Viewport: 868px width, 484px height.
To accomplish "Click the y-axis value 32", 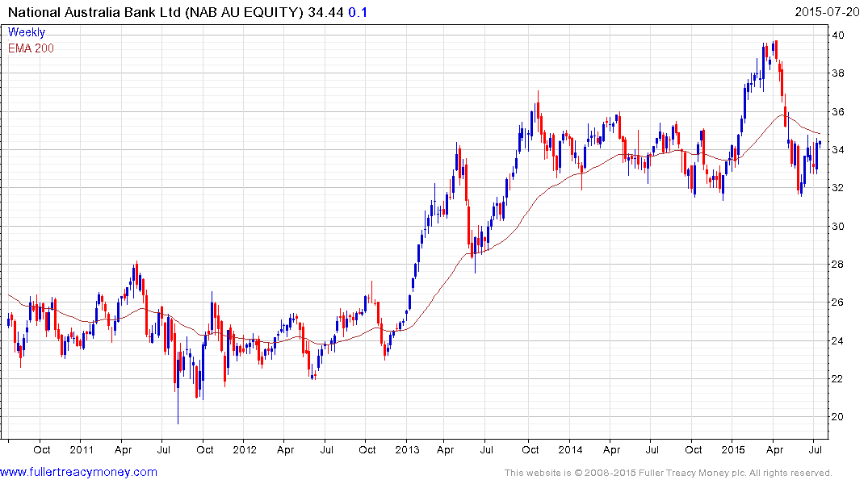I will (837, 188).
